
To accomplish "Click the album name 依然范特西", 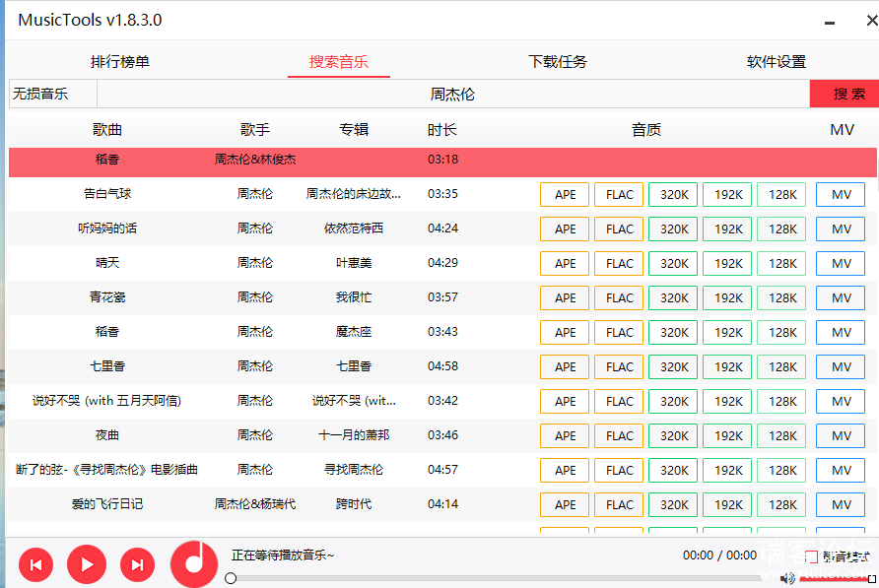I will pos(354,229).
